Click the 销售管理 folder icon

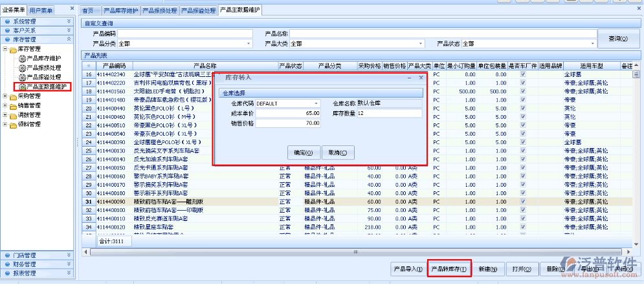click(x=12, y=105)
